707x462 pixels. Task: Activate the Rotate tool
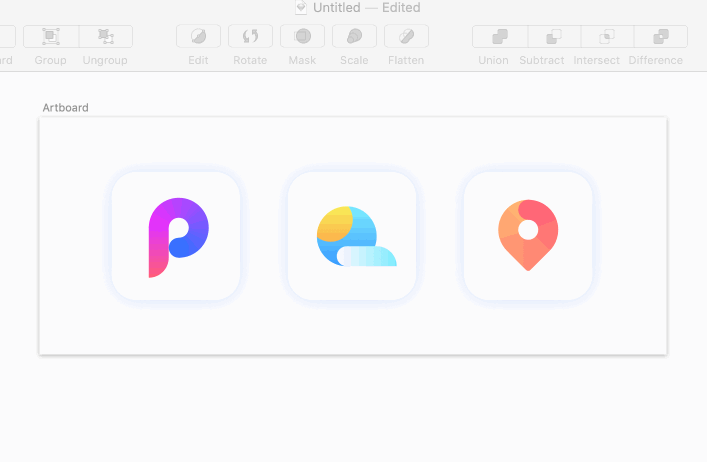click(x=250, y=37)
